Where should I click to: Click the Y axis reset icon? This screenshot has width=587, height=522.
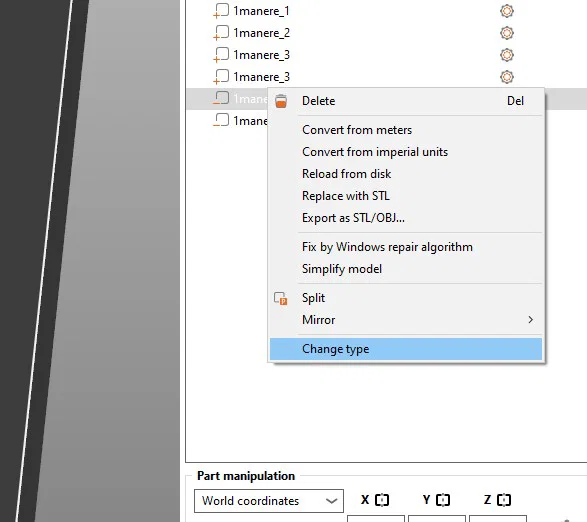443,500
